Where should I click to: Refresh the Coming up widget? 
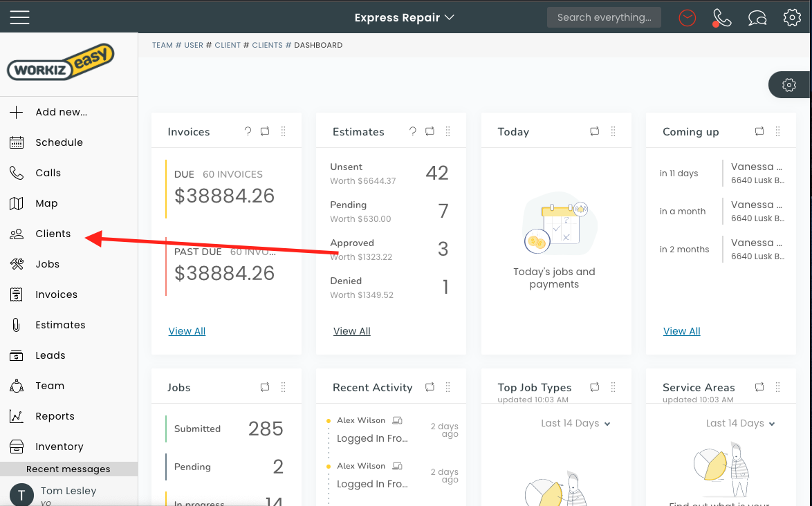(759, 131)
